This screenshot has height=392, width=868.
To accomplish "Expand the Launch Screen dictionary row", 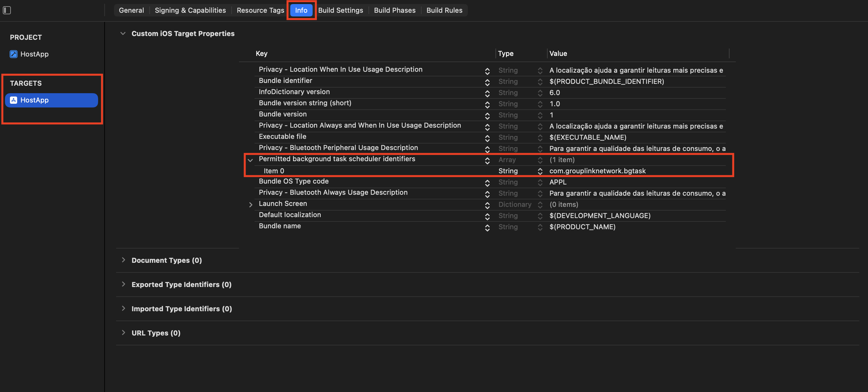I will 250,205.
